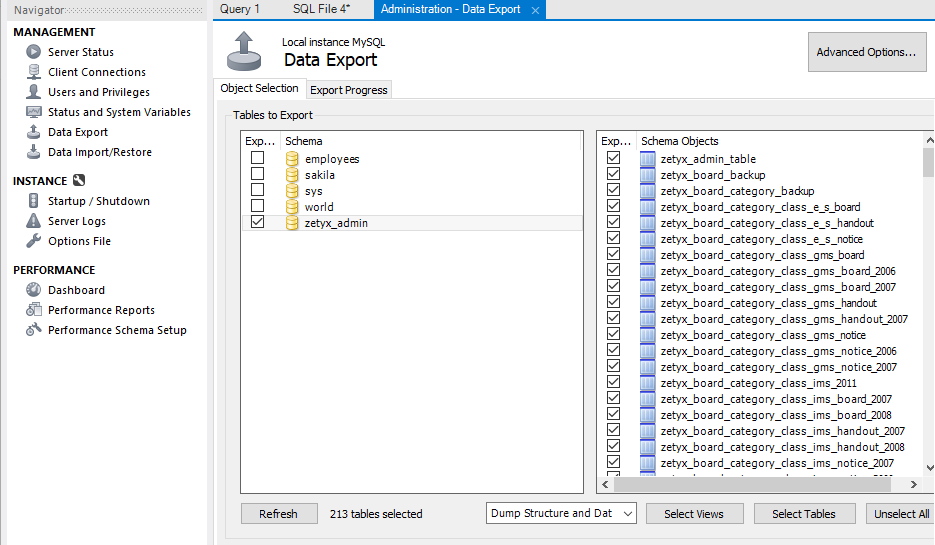Uncheck the zetyx_board_backup export checkbox
Viewport: 935px width, 545px height.
613,174
